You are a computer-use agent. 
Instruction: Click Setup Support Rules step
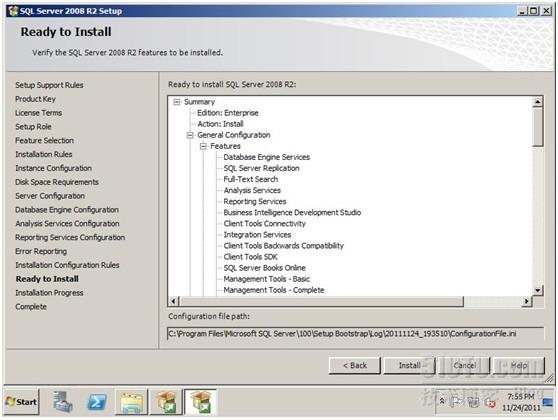pyautogui.click(x=49, y=85)
